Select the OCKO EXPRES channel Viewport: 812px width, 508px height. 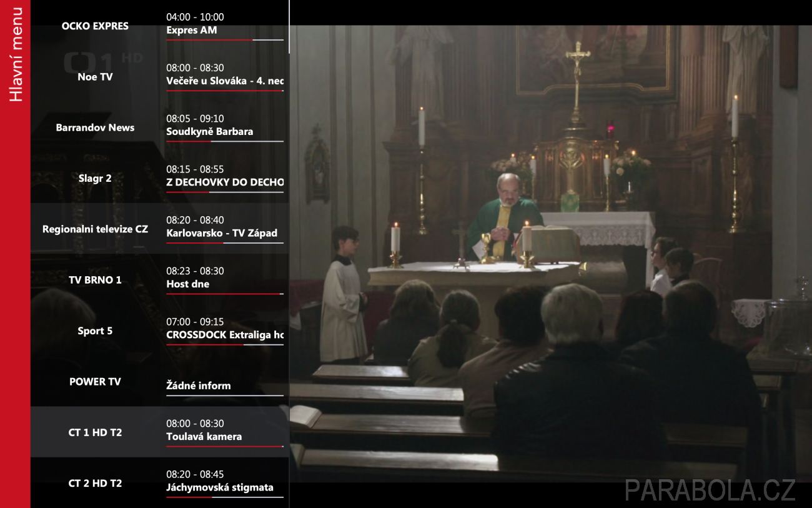[95, 26]
